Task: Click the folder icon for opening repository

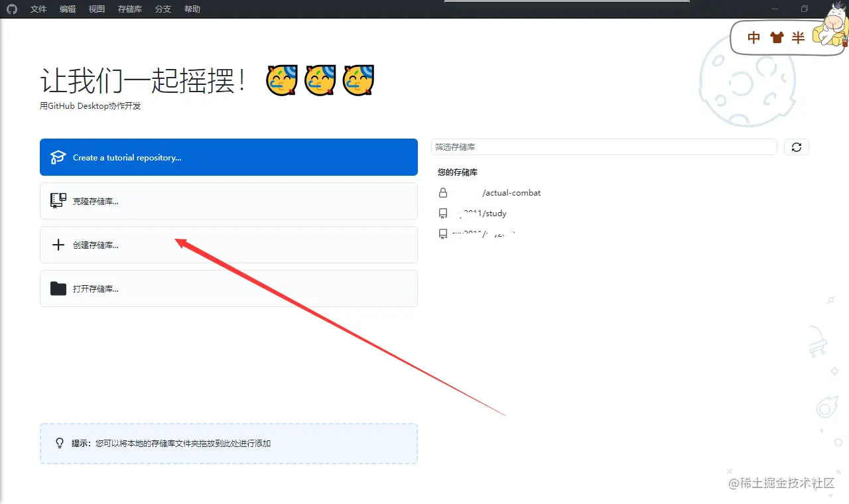Action: pyautogui.click(x=58, y=288)
